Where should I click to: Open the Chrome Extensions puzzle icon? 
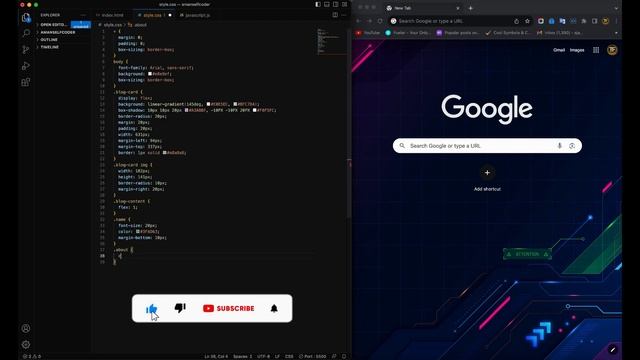(x=584, y=21)
